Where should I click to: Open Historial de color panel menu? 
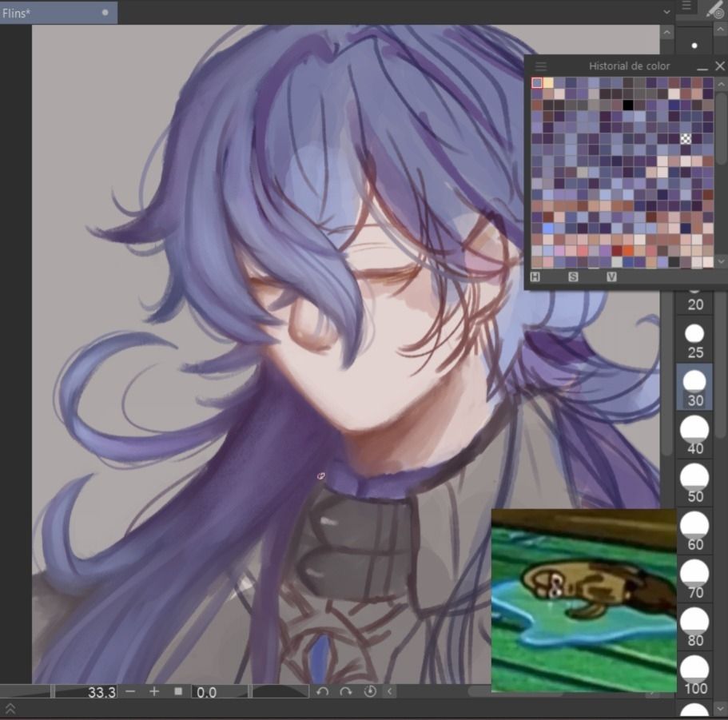pos(541,66)
